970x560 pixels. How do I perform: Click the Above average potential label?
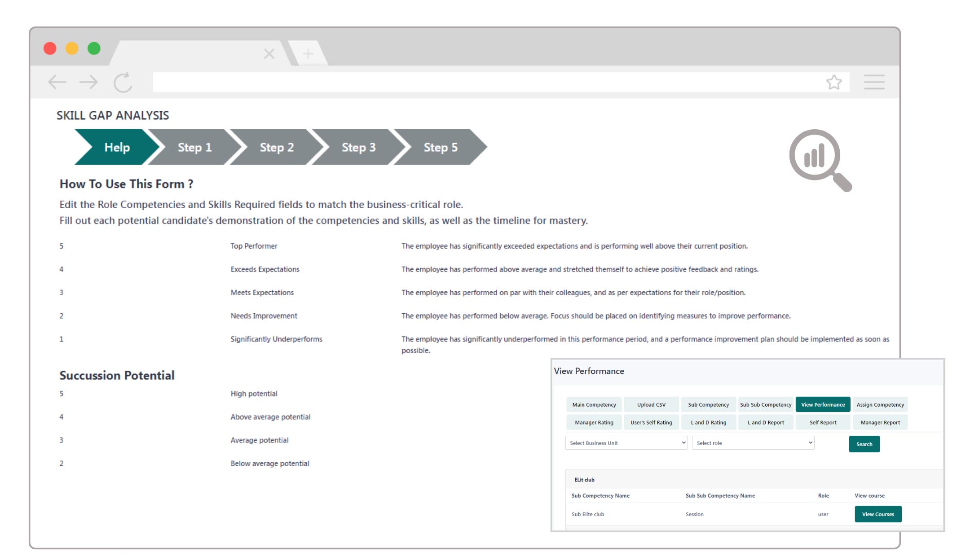(x=270, y=417)
